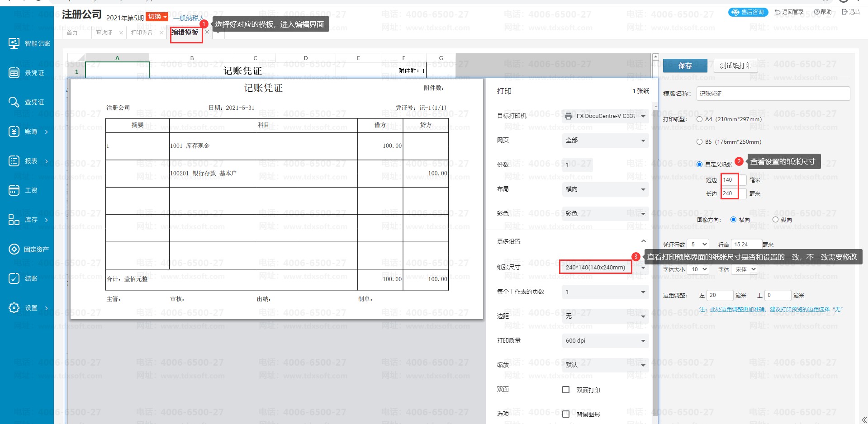Click the 测试纸打印 button

735,66
